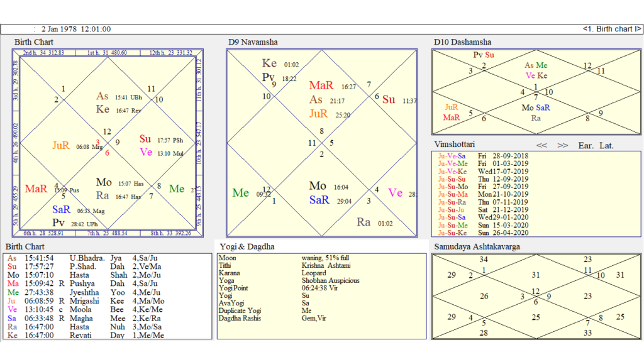Screen dimensions: 644x362
Task: Go to earlier Vimshottari periods with <<
Action: 541,145
